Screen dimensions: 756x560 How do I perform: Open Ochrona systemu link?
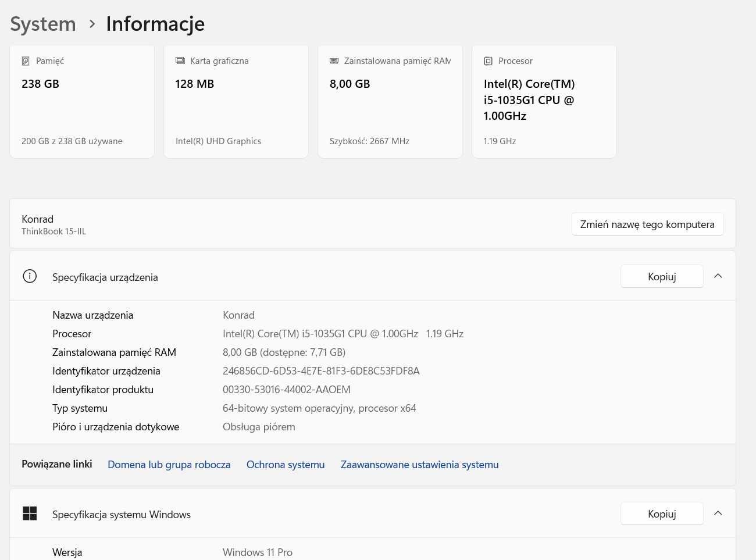click(x=286, y=465)
